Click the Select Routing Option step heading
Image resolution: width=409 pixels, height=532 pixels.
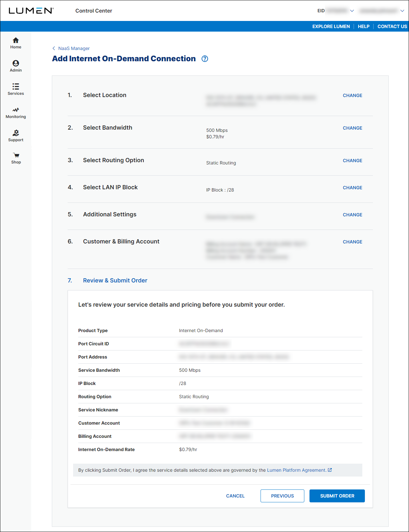114,160
